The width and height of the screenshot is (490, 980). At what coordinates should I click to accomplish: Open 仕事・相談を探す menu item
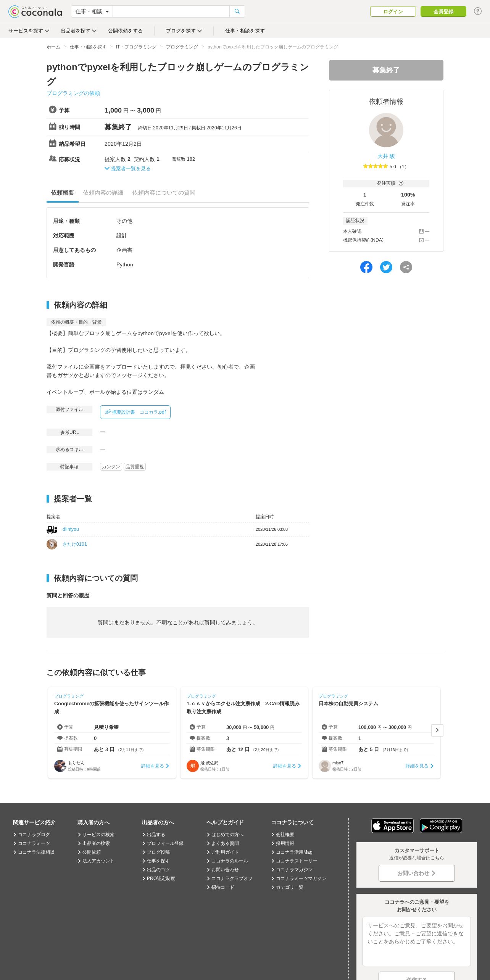point(245,31)
